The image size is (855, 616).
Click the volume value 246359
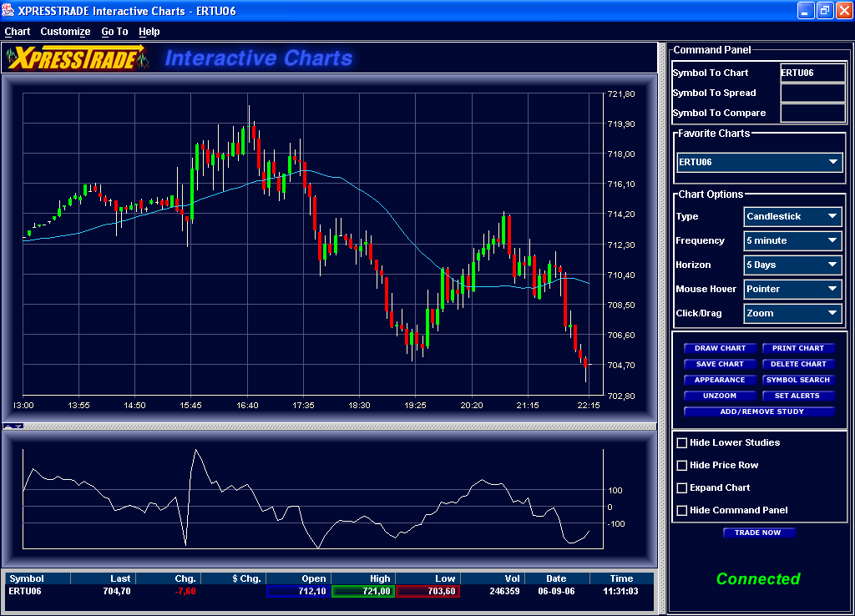point(504,592)
